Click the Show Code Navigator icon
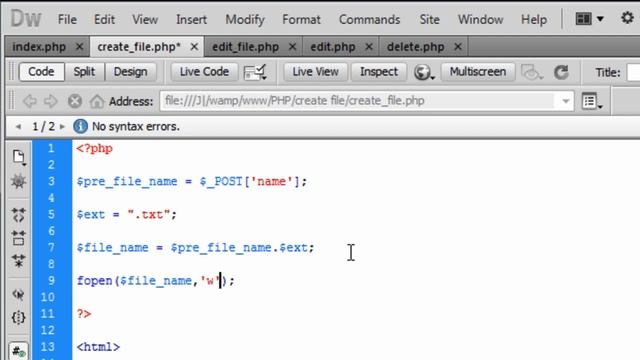 point(18,181)
